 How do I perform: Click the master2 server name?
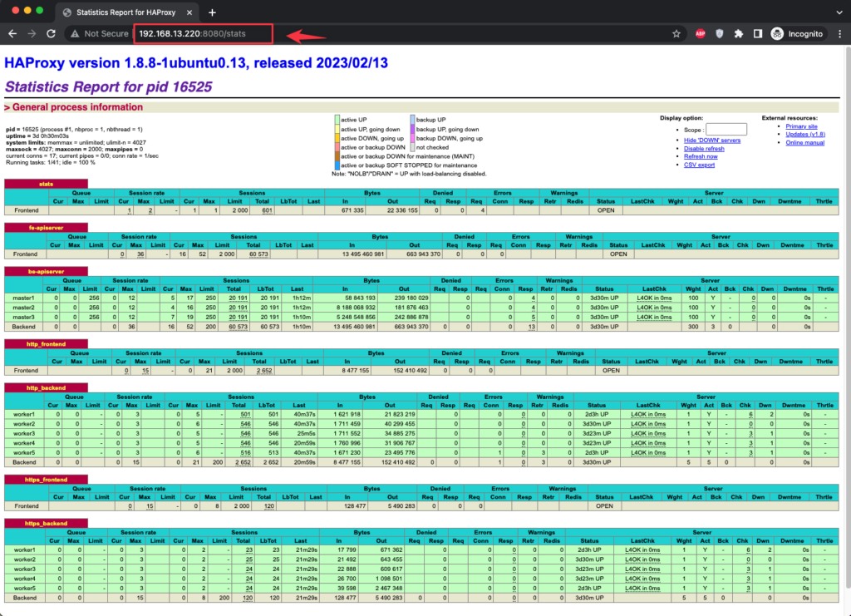pos(24,308)
